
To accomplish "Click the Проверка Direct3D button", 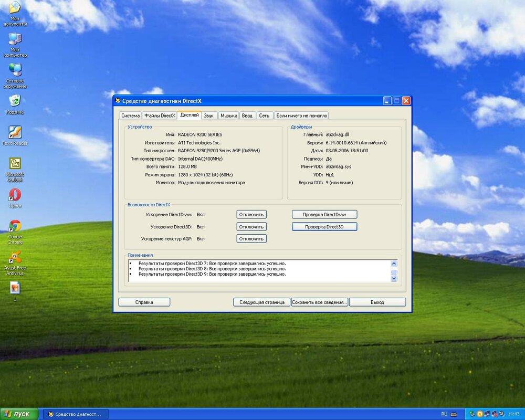I will [324, 227].
